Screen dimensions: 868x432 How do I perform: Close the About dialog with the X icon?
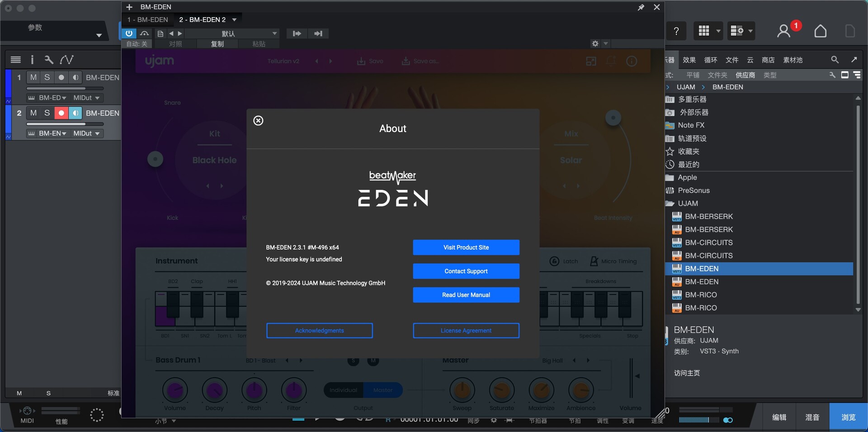coord(258,120)
